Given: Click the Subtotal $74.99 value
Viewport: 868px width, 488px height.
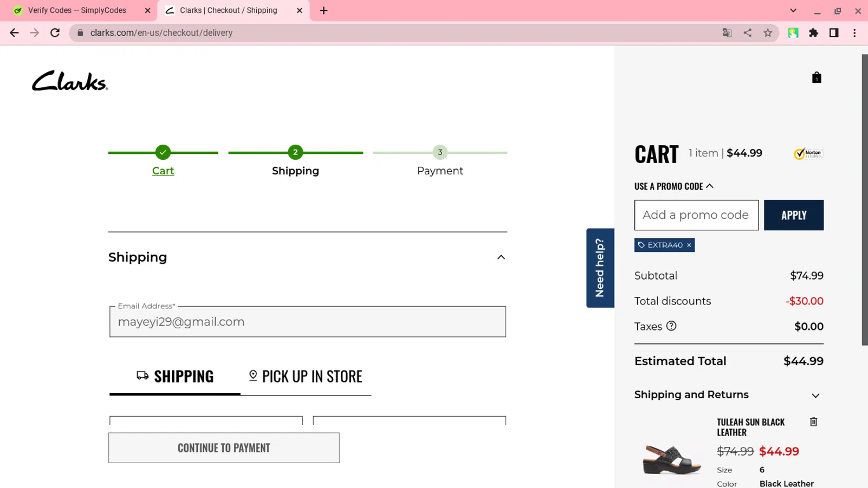Looking at the screenshot, I should click(x=807, y=276).
